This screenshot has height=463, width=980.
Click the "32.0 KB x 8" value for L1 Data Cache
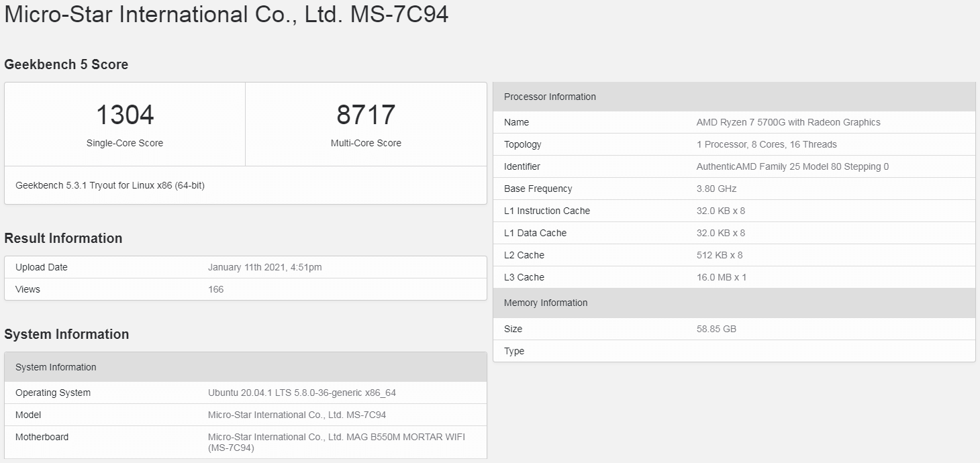tap(721, 233)
